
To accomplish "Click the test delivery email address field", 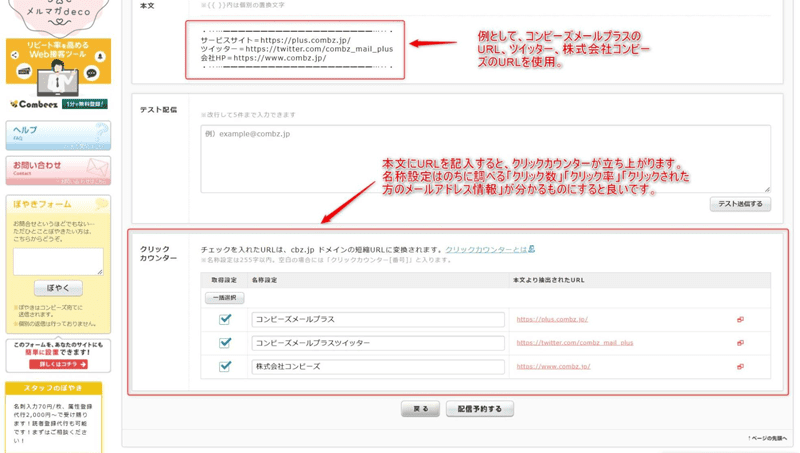I will [x=485, y=158].
